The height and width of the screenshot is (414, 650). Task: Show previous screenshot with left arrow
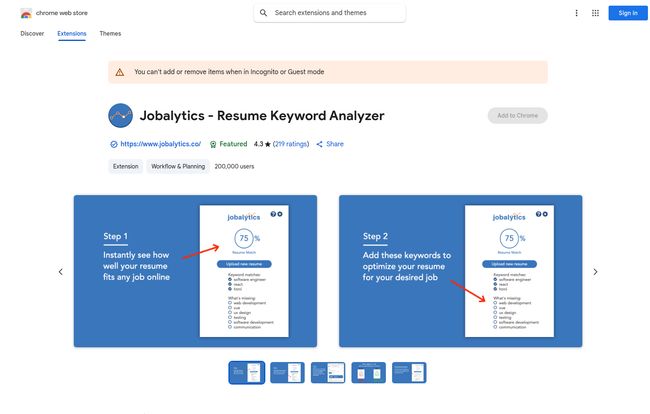pyautogui.click(x=61, y=272)
